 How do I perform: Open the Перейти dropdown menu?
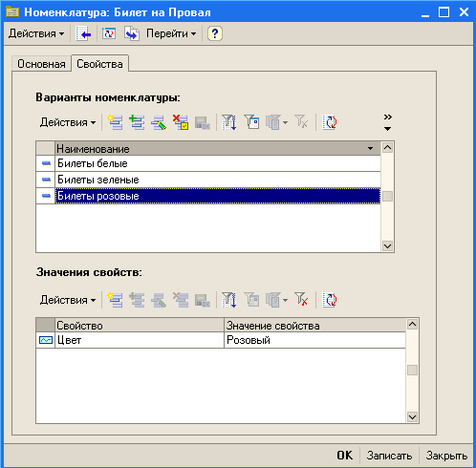[x=171, y=33]
